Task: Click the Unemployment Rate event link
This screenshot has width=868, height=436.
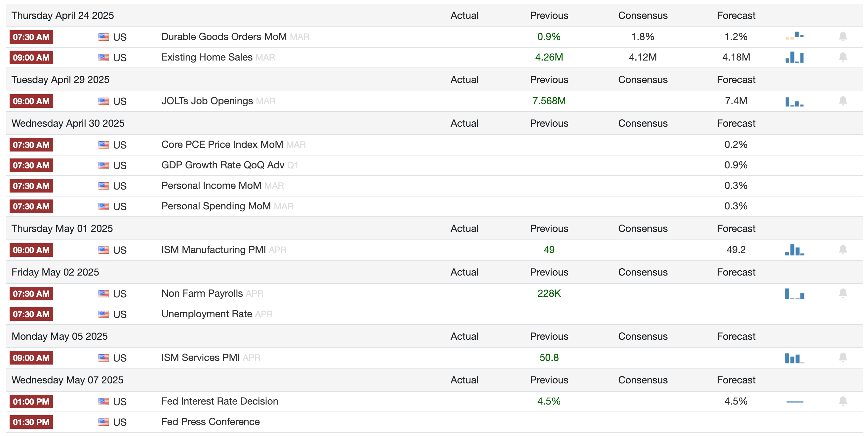Action: coord(207,314)
